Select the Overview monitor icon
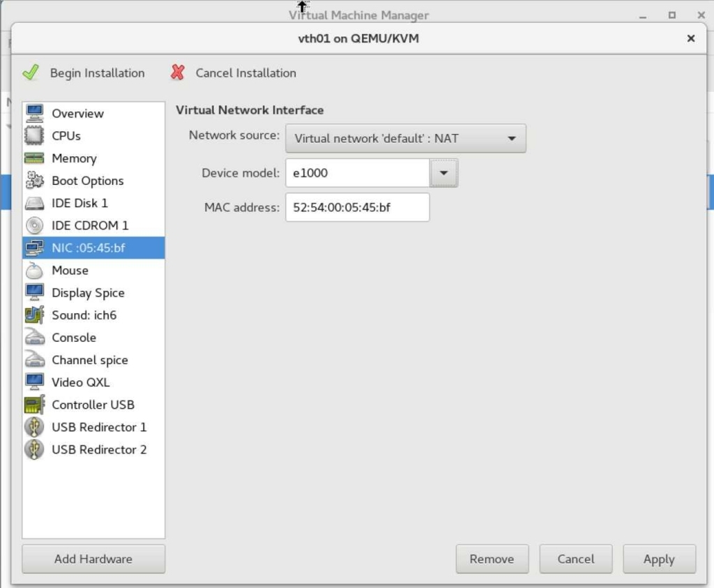 (35, 114)
